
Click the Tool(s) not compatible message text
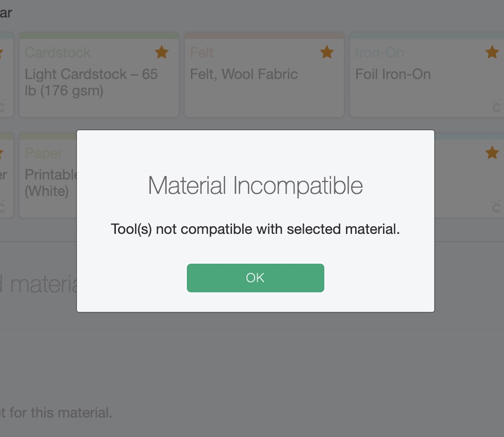(255, 229)
